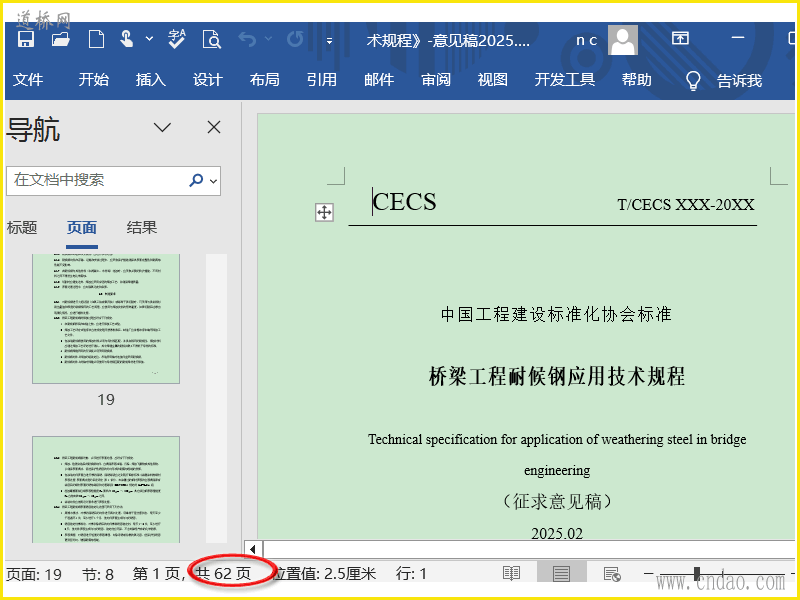Switch to the 插入 ribbon tab
The width and height of the screenshot is (800, 600).
pos(151,80)
